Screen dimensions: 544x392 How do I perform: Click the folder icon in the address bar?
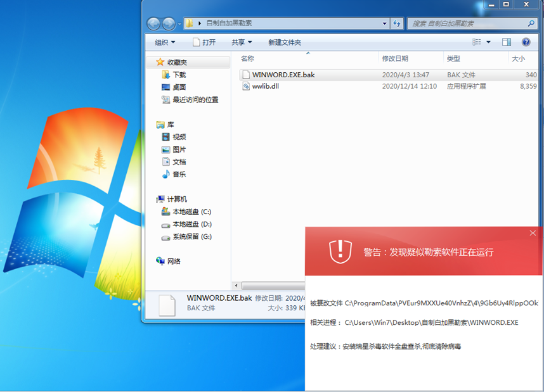pyautogui.click(x=190, y=23)
